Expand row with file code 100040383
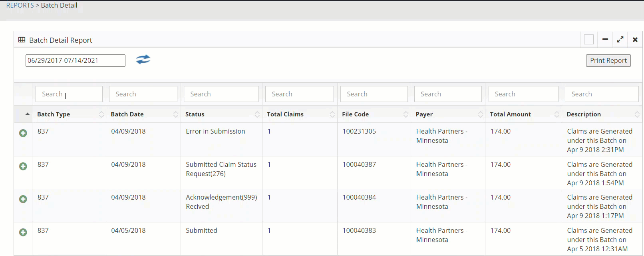The image size is (644, 256). click(23, 232)
